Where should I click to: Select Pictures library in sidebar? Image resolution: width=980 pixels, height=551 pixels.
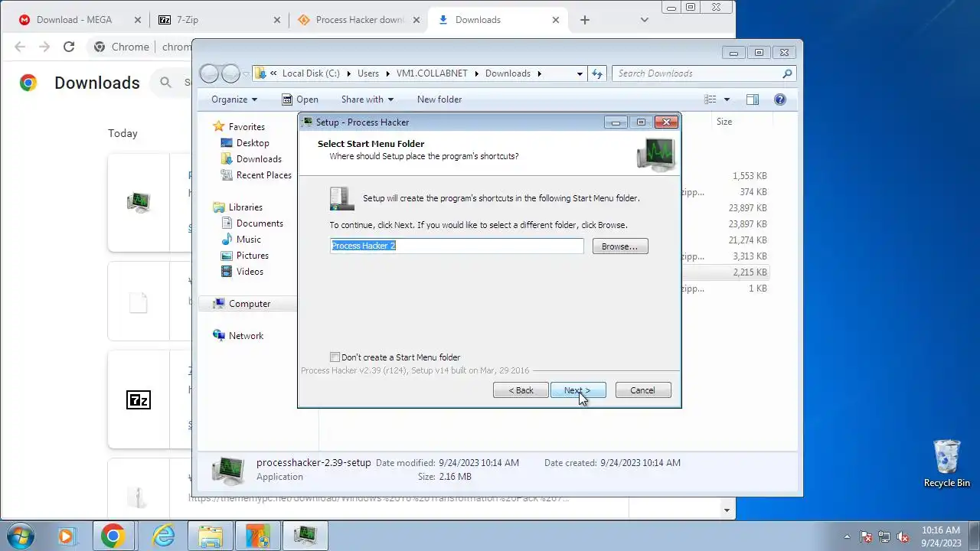point(252,256)
